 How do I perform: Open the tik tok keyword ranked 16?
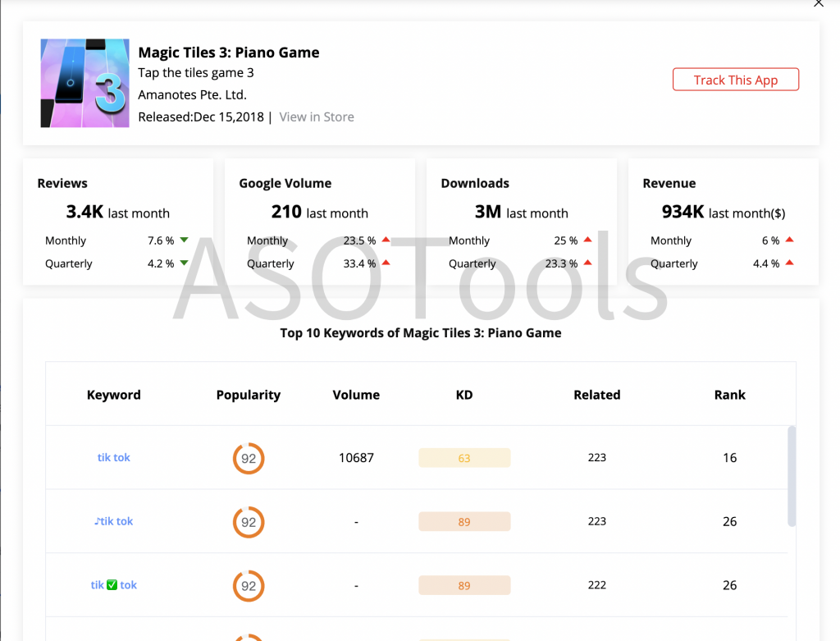(113, 458)
